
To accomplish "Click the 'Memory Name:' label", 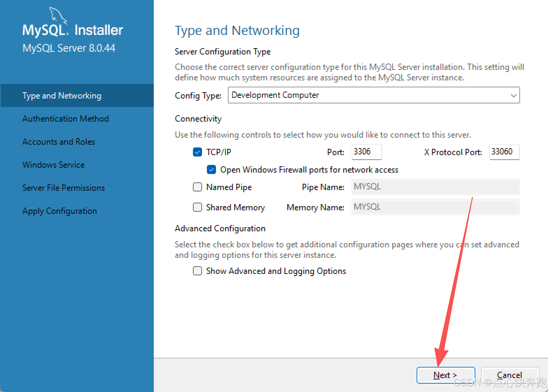I will coord(315,208).
